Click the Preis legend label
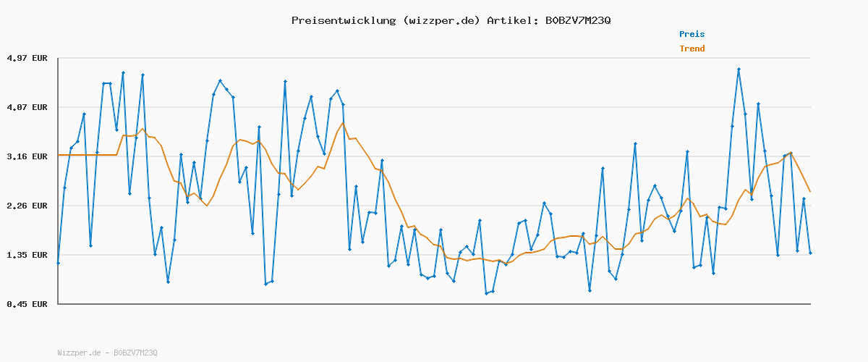 pos(692,34)
